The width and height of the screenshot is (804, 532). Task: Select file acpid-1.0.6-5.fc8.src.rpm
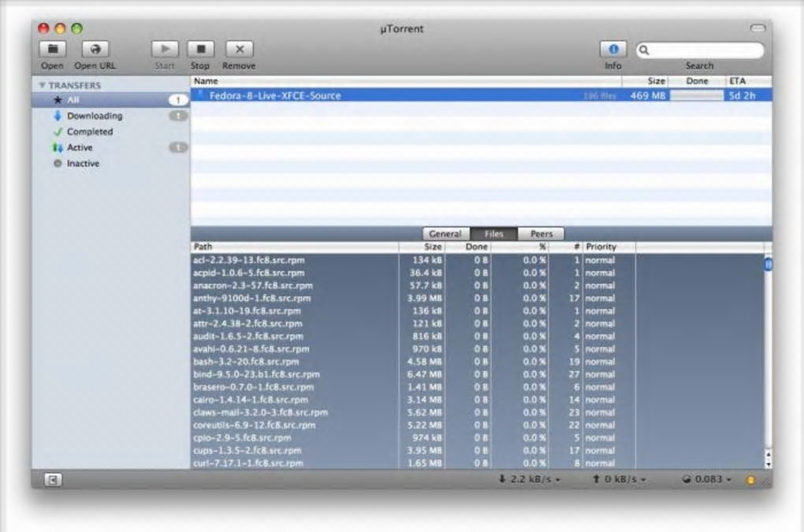click(248, 273)
